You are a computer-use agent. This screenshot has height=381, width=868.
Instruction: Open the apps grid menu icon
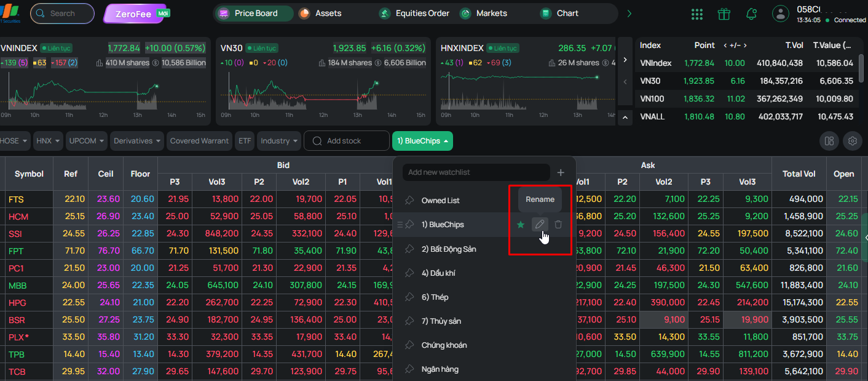(x=697, y=14)
